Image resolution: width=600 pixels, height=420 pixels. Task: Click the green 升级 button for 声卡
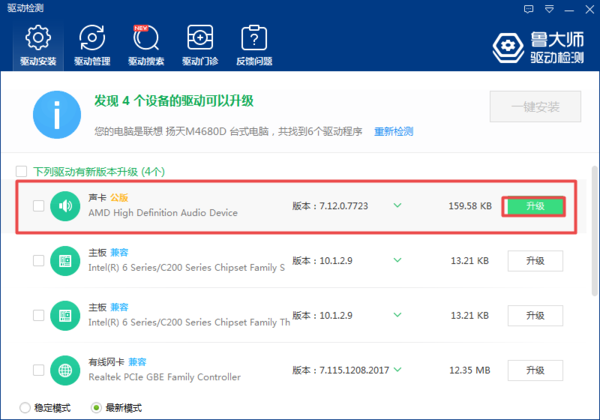[x=534, y=206]
